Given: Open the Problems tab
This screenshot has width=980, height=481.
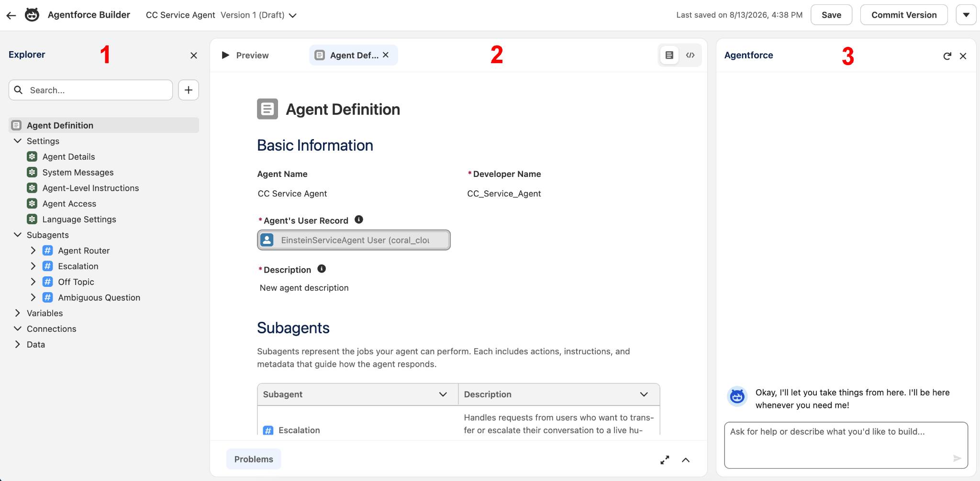Looking at the screenshot, I should pos(254,459).
